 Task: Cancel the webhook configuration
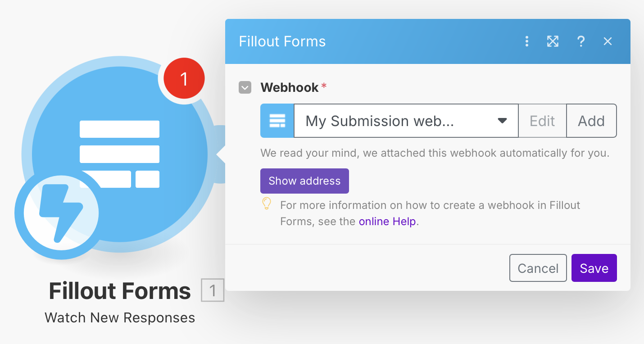tap(538, 268)
